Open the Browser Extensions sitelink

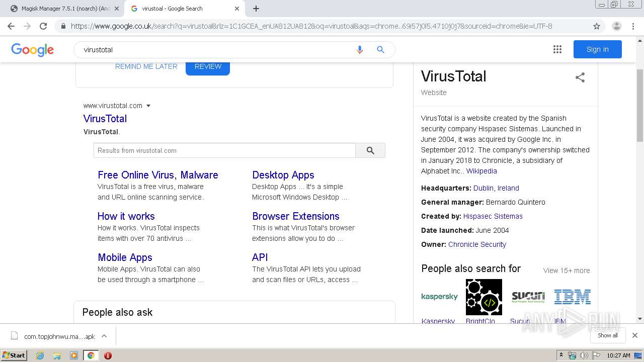pyautogui.click(x=296, y=216)
